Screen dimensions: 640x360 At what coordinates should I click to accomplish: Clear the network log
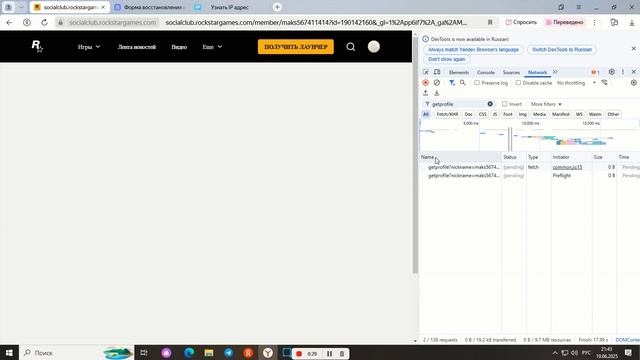pyautogui.click(x=436, y=83)
